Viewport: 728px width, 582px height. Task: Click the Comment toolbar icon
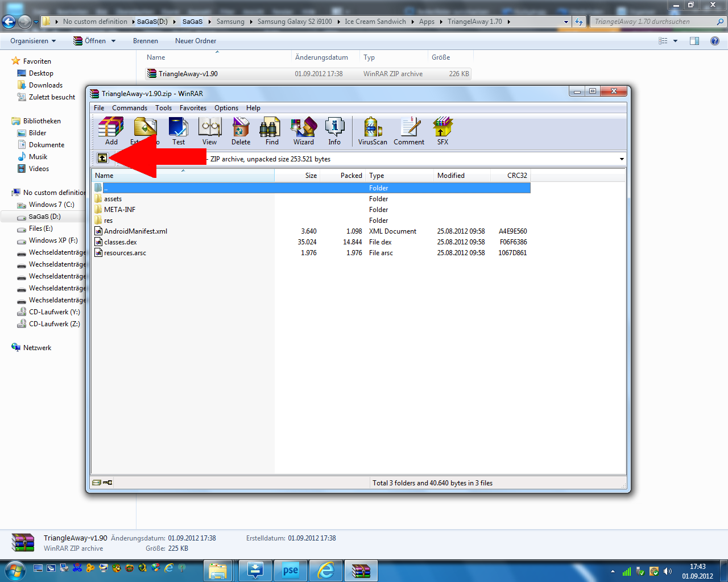(x=409, y=131)
